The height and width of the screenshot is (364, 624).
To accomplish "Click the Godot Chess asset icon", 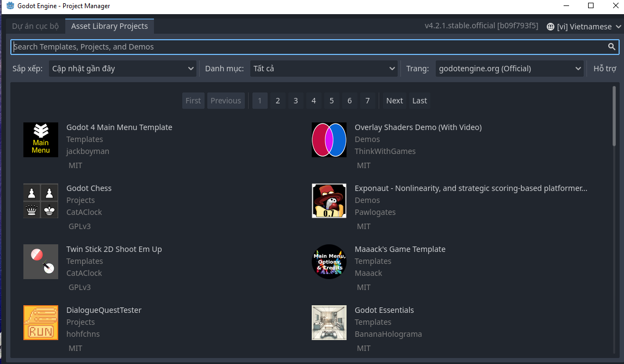I will point(41,201).
